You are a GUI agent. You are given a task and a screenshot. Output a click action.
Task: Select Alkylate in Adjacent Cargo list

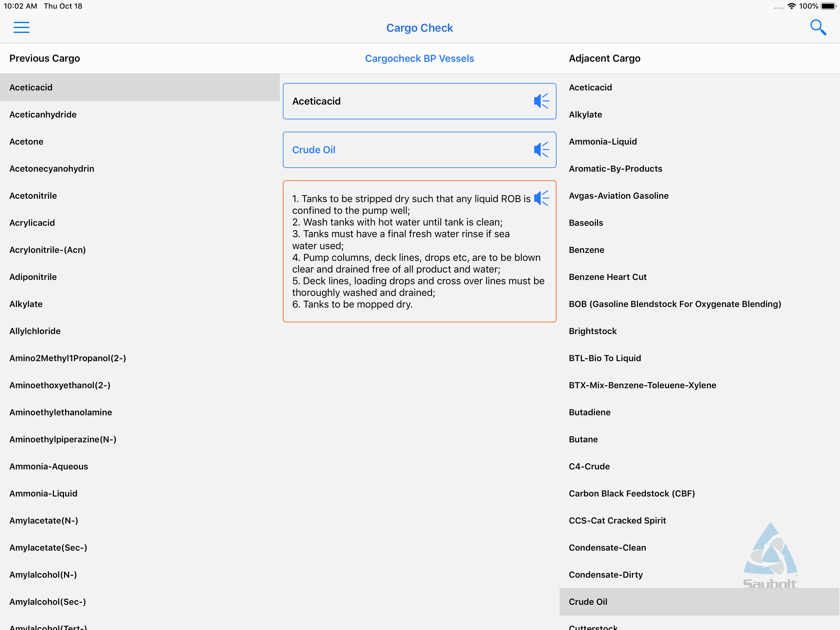(699, 114)
